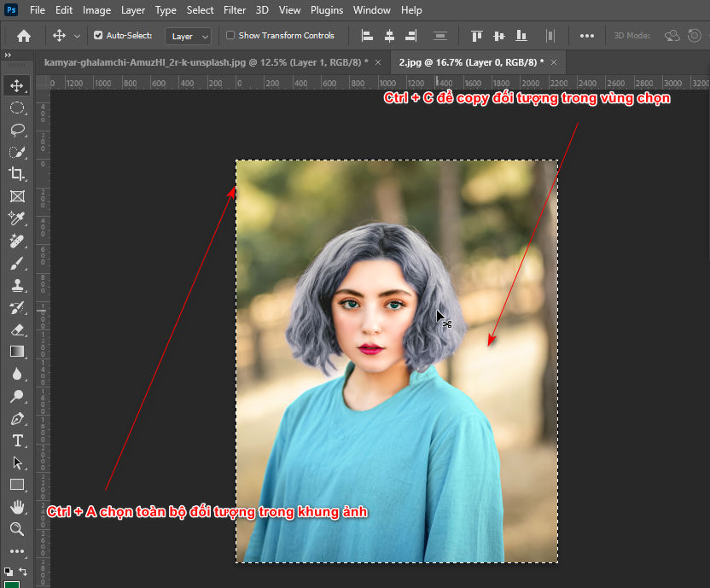Click the Home button

(23, 35)
